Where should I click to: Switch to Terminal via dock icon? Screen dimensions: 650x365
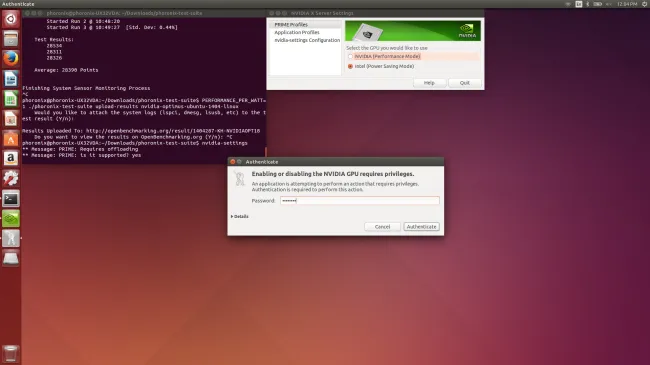tap(11, 198)
